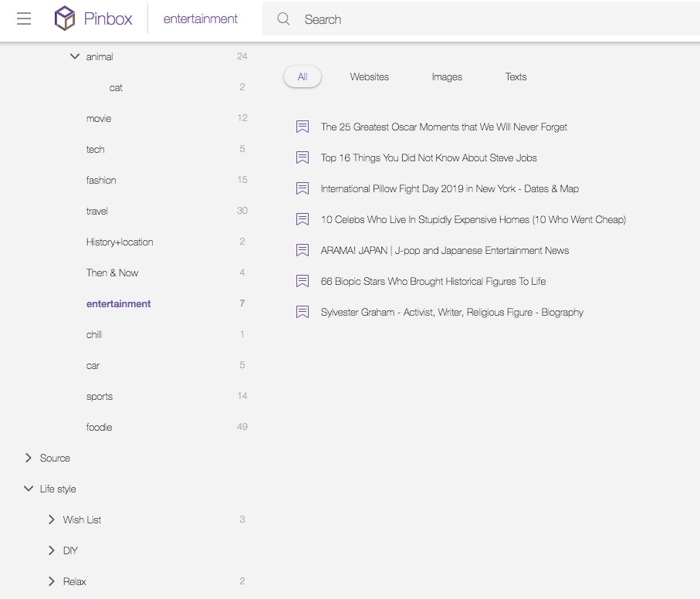Open the hamburger menu
Screen dimensions: 700x599
[x=24, y=19]
